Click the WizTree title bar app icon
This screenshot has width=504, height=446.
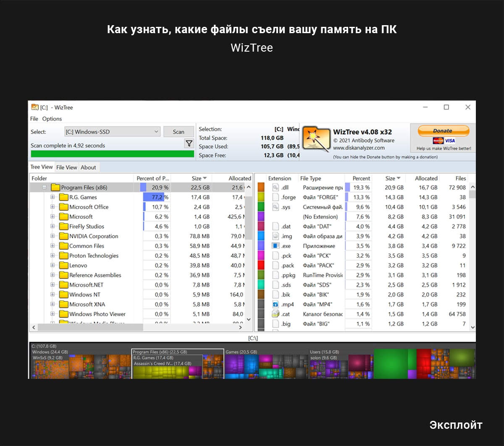click(35, 107)
